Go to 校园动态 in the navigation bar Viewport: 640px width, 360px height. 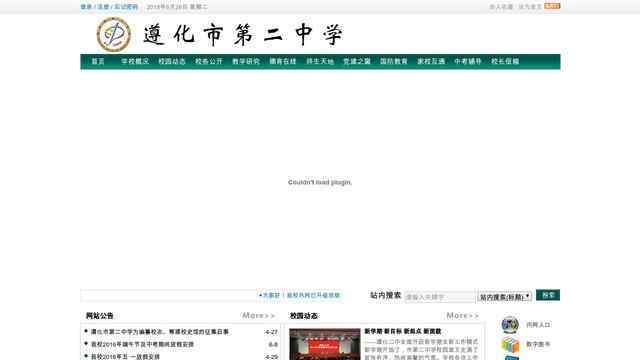pos(172,62)
